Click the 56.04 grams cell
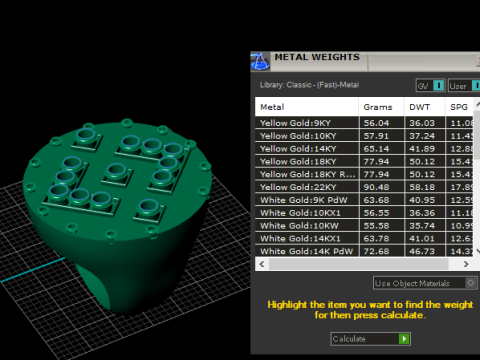480x360 pixels. (x=382, y=123)
